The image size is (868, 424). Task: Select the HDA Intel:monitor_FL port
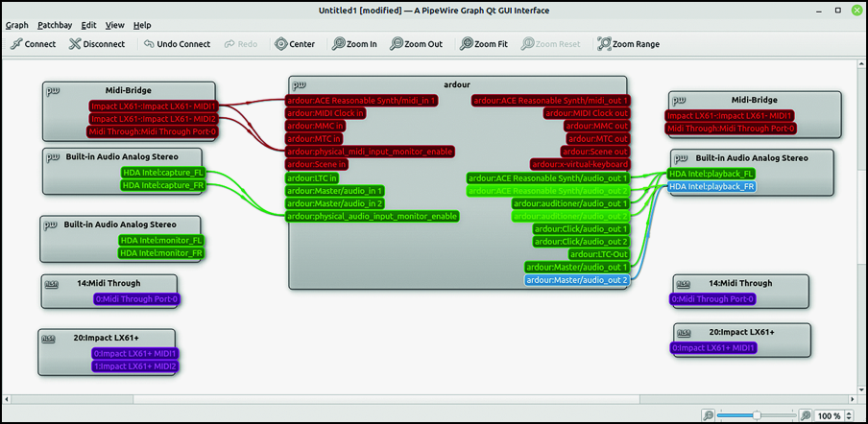pos(161,241)
